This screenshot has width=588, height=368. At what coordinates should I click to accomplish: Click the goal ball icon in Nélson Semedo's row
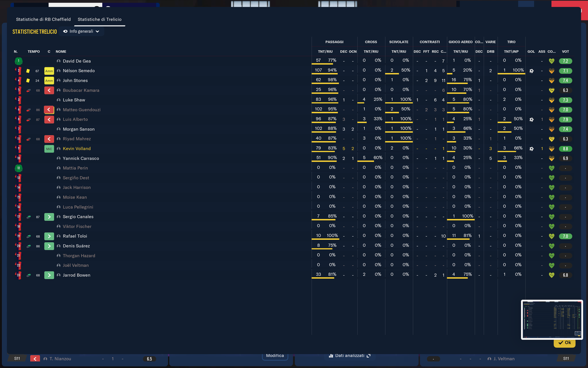tap(531, 71)
